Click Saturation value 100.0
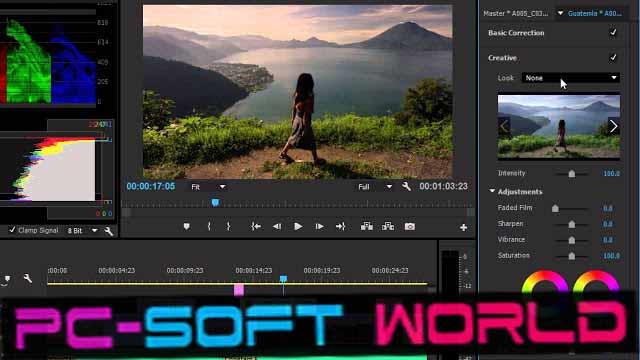640x360 pixels. [x=611, y=256]
